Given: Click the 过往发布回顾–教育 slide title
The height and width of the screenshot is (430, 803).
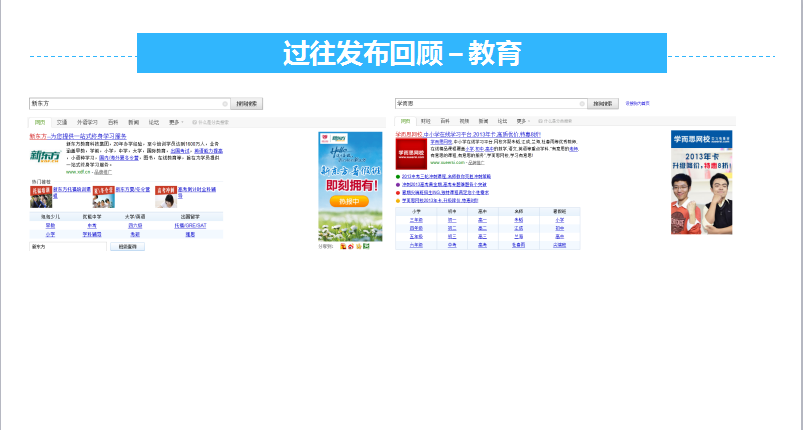Looking at the screenshot, I should [402, 53].
